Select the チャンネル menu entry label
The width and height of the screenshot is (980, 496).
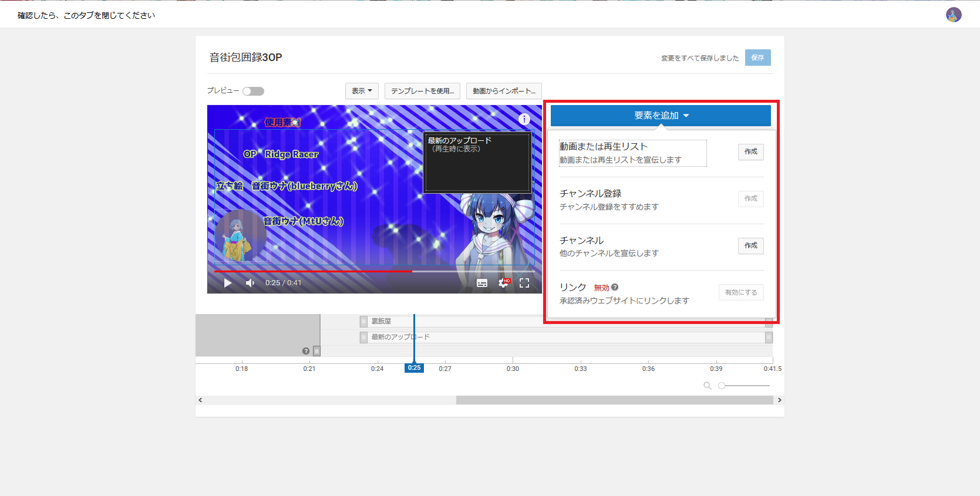click(x=581, y=240)
